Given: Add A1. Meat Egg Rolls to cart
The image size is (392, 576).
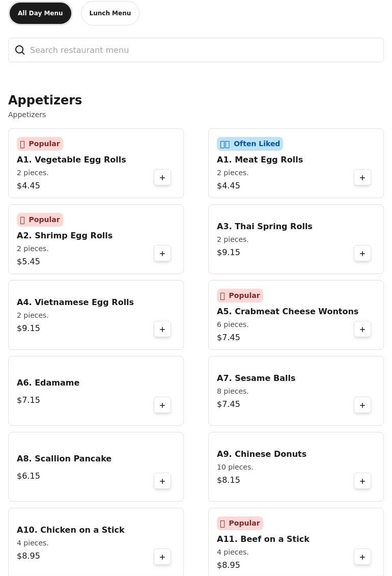Looking at the screenshot, I should (362, 178).
